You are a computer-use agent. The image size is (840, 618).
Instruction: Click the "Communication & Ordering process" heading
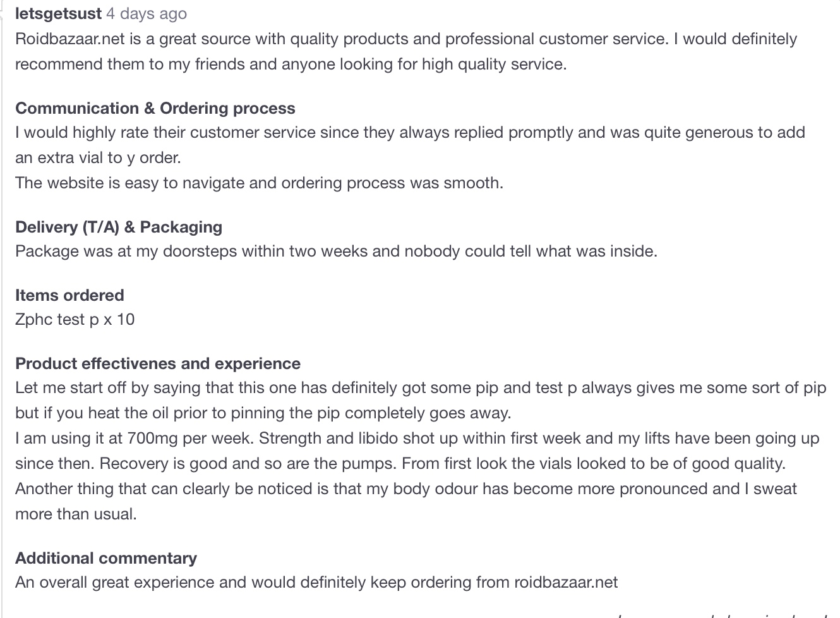click(x=155, y=108)
